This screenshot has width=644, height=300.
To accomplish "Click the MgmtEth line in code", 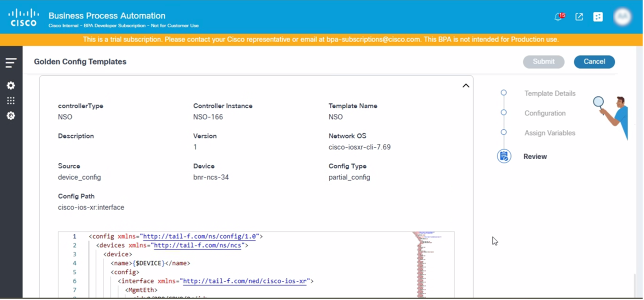I will pyautogui.click(x=141, y=290).
